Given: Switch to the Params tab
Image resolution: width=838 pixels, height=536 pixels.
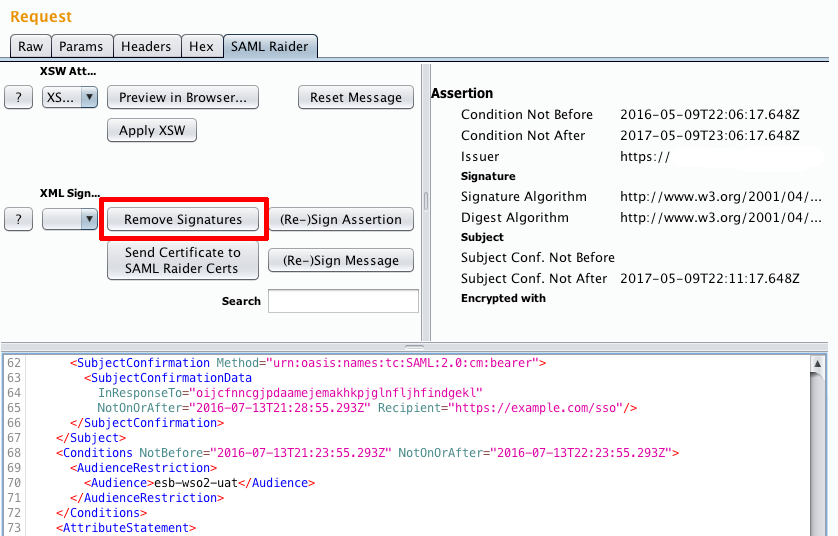Looking at the screenshot, I should coord(81,46).
